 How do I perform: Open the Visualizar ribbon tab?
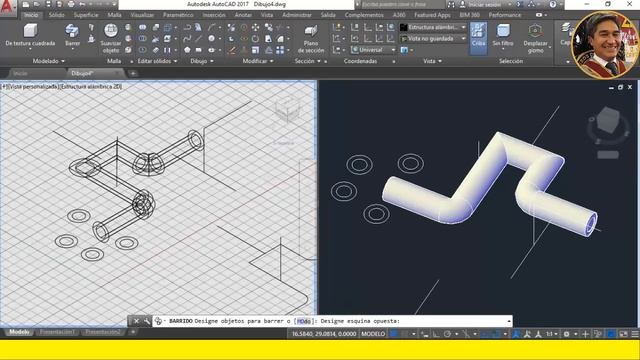tap(142, 15)
